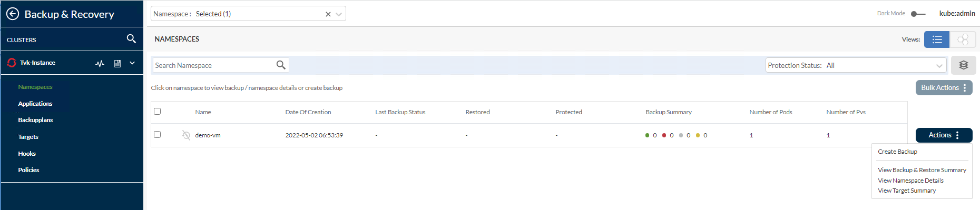Click the layers stack icon next to Protection Status
This screenshot has height=210, width=980.
pos(964,65)
